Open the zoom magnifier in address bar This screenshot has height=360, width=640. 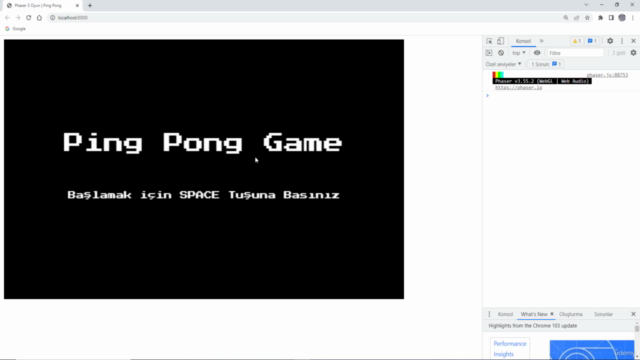point(566,18)
